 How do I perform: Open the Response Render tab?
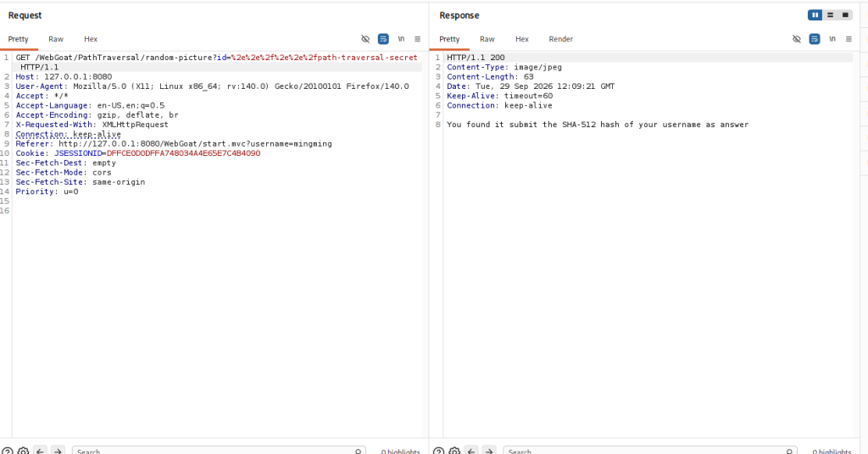click(x=561, y=39)
